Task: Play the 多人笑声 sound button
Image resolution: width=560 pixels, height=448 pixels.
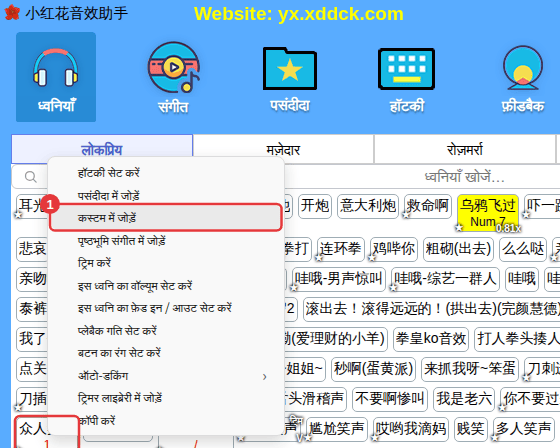Action: coord(523,429)
